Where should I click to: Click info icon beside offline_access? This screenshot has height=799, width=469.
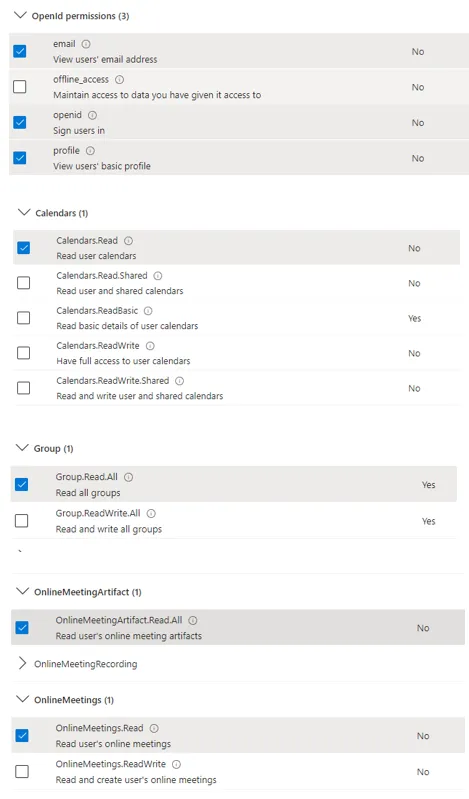(119, 79)
